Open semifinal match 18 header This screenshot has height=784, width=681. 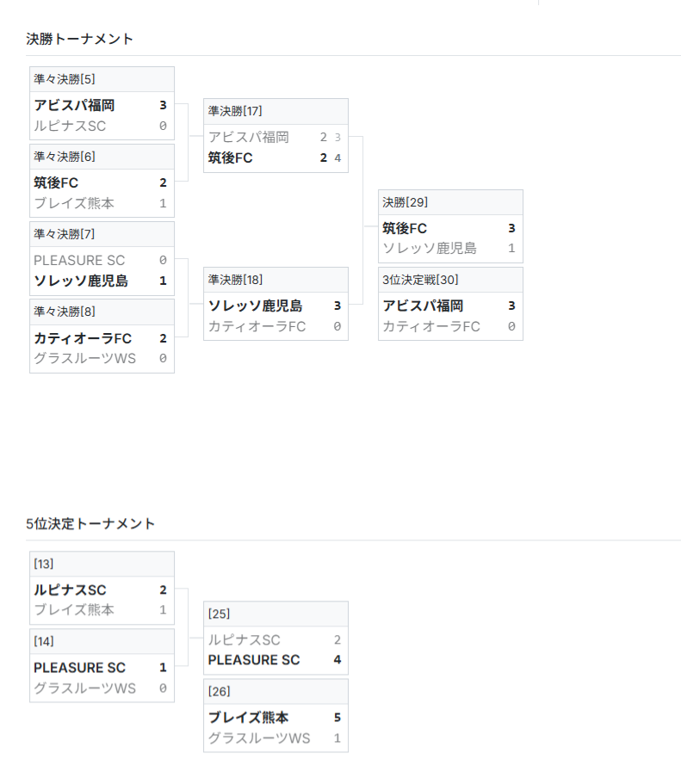point(275,280)
